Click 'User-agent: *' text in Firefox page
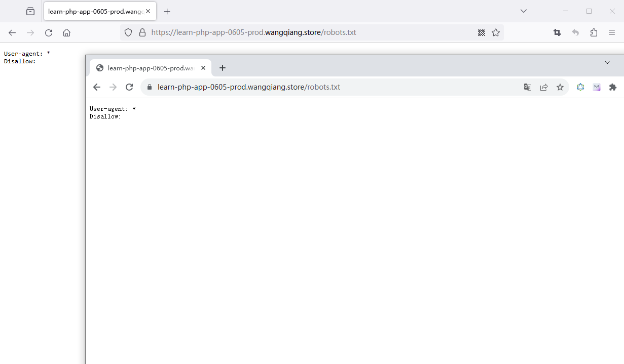This screenshot has width=624, height=364. tap(27, 54)
